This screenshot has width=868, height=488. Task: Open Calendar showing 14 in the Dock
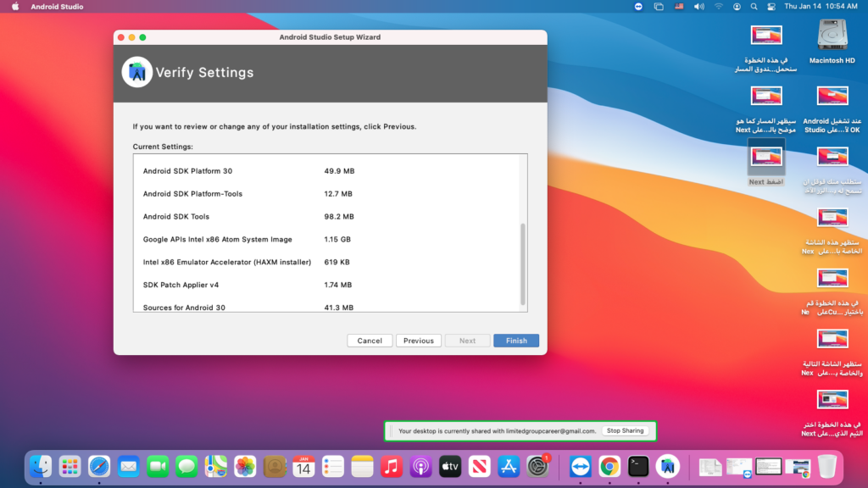pyautogui.click(x=303, y=467)
